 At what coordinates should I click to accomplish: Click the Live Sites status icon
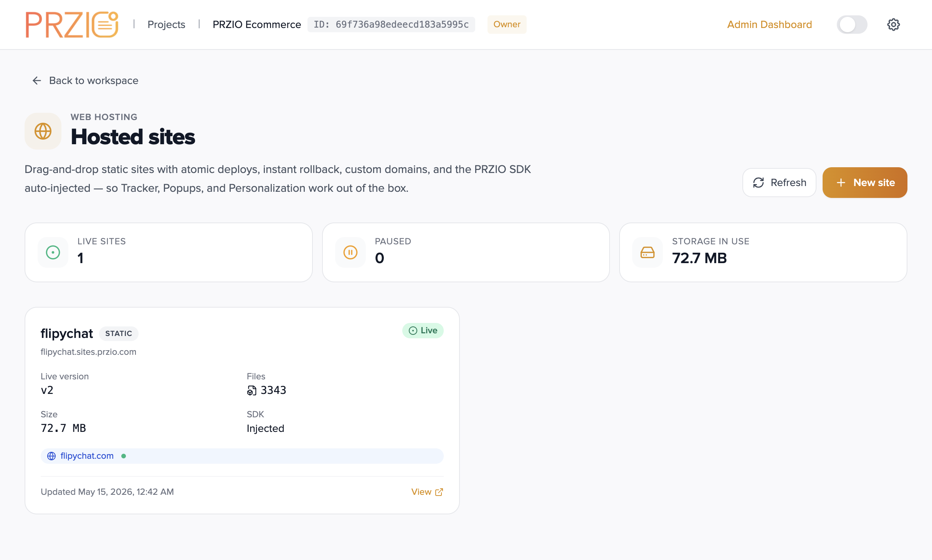tap(53, 252)
